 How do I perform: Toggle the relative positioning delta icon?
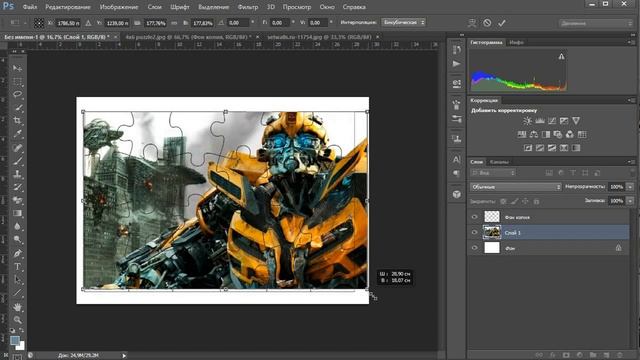88,23
